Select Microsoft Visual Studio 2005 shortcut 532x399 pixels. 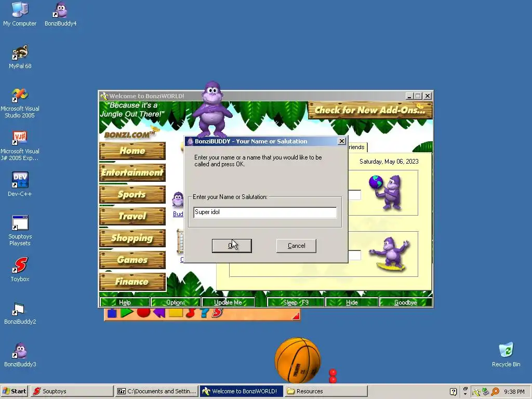[20, 102]
